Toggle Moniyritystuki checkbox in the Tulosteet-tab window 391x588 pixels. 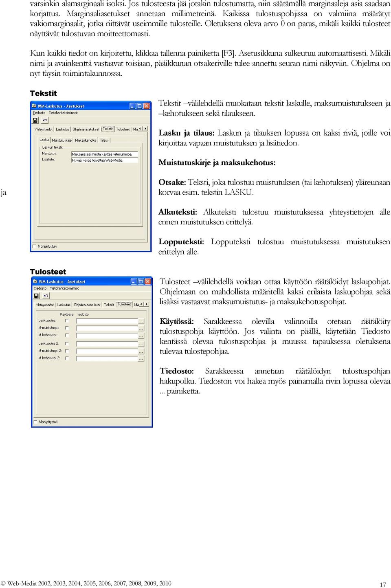(36, 422)
